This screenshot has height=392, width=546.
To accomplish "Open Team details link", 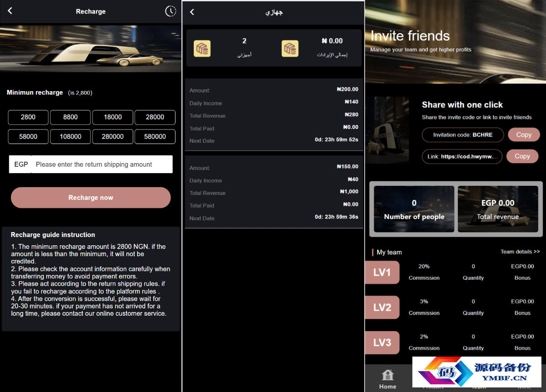I will 520,252.
